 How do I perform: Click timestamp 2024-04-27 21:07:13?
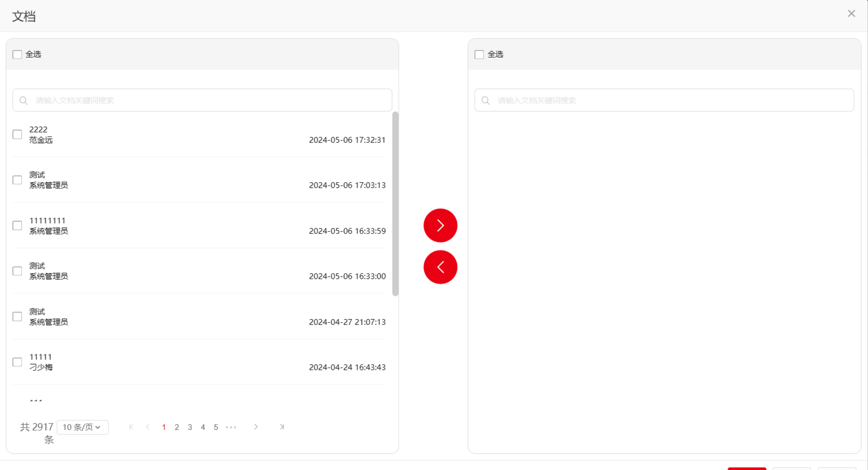[x=347, y=322]
